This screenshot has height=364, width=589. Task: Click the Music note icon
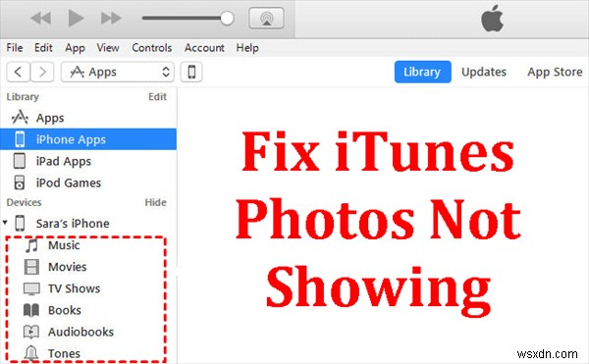pos(31,245)
